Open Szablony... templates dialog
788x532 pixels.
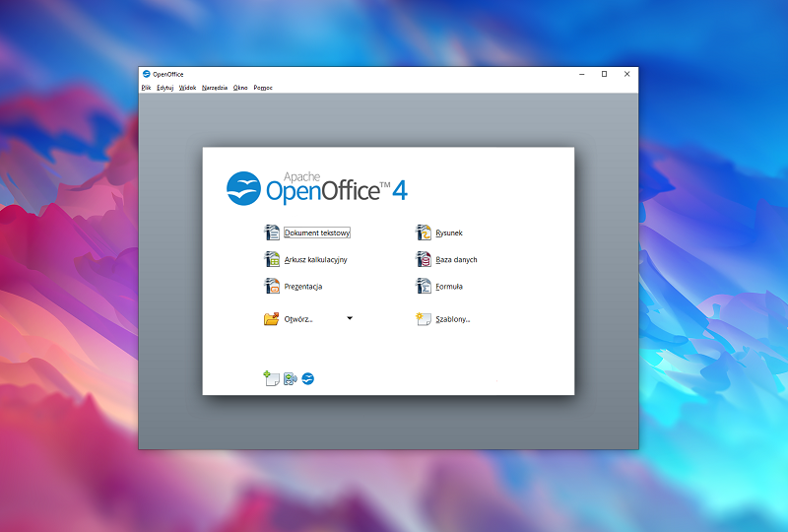click(453, 319)
